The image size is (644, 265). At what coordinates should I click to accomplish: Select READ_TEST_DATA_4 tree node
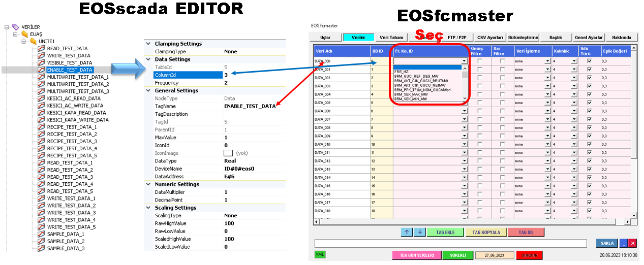70,184
